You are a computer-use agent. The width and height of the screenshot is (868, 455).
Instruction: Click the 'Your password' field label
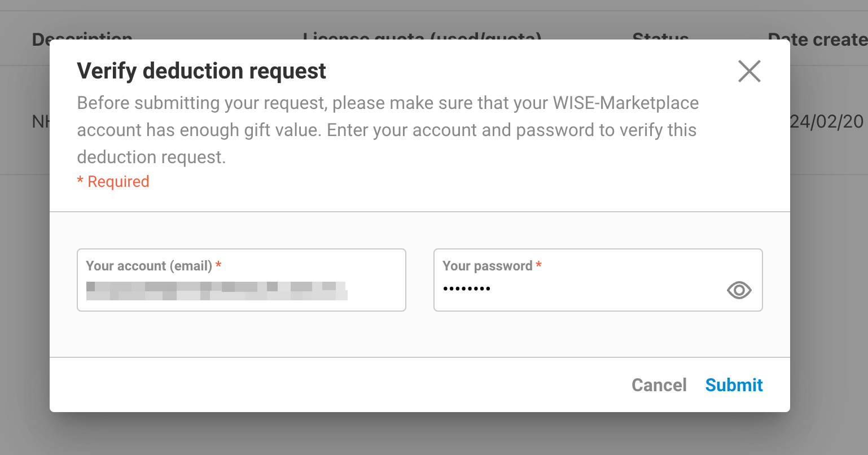point(487,266)
